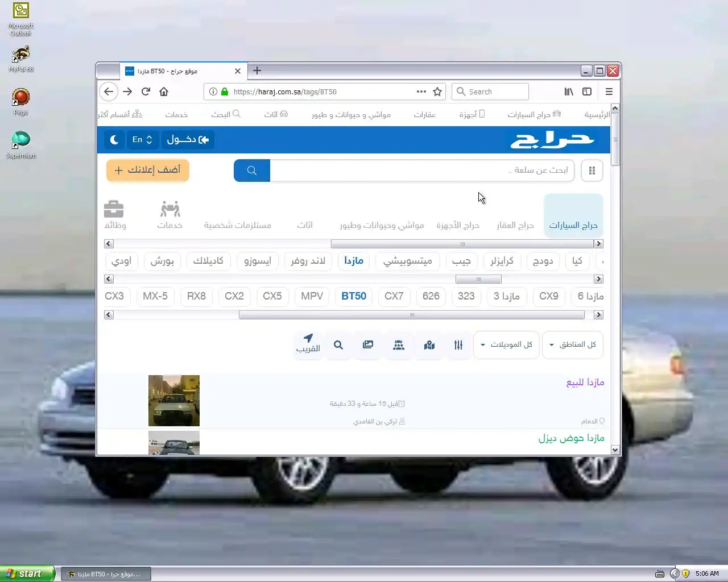Click the Windows start button
Viewport: 728px width, 582px height.
(27, 573)
